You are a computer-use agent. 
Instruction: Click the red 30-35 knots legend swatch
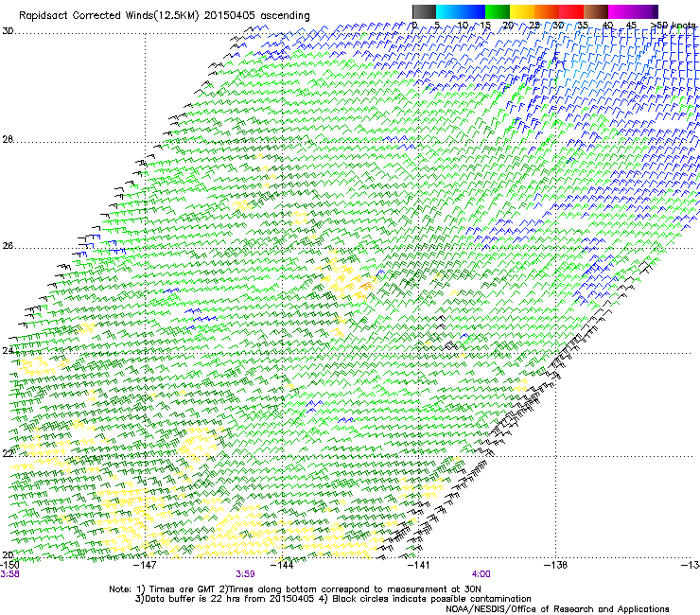tap(571, 11)
